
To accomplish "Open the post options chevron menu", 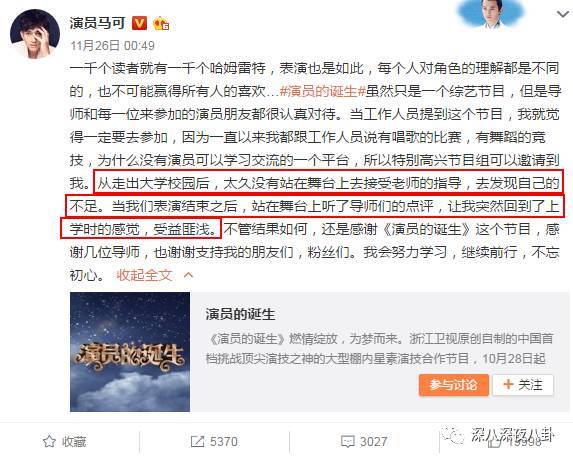I will coord(562,14).
